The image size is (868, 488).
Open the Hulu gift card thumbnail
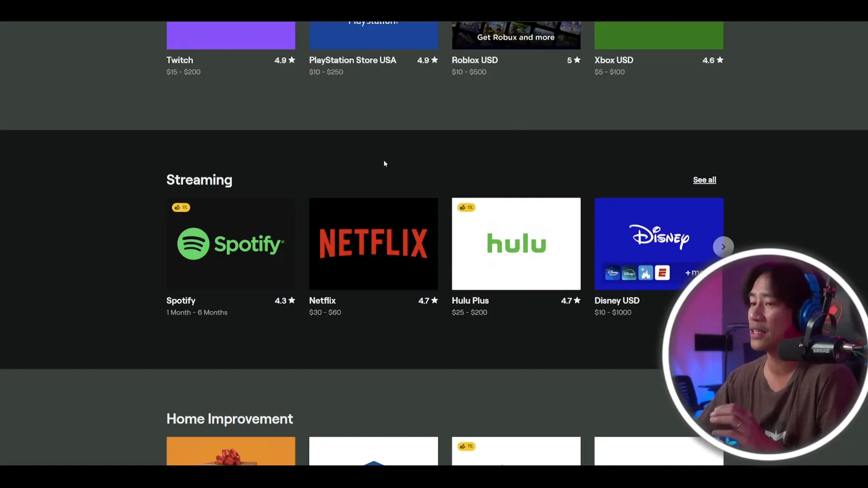(x=516, y=244)
